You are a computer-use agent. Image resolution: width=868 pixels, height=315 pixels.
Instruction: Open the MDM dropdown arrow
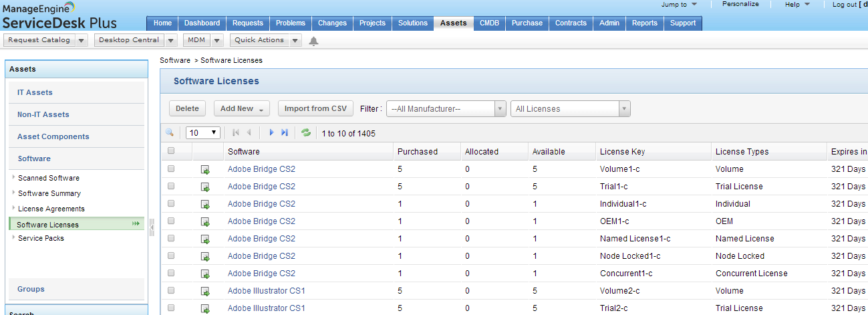[216, 40]
